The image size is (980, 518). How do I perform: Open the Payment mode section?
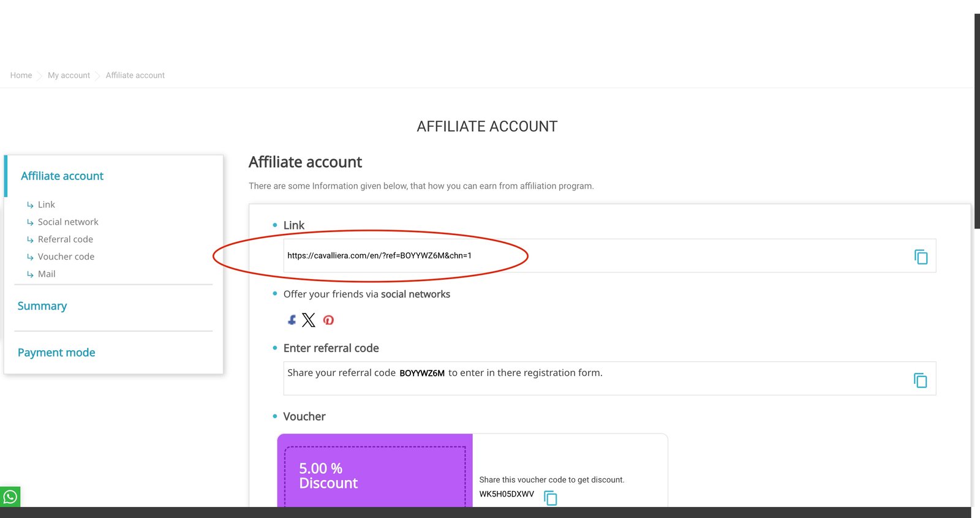(x=56, y=353)
